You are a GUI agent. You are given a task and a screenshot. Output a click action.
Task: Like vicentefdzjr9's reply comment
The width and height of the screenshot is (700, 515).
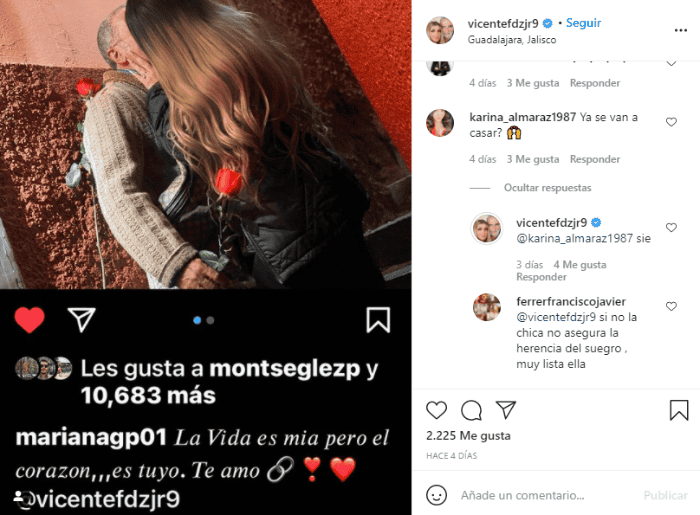tap(671, 228)
